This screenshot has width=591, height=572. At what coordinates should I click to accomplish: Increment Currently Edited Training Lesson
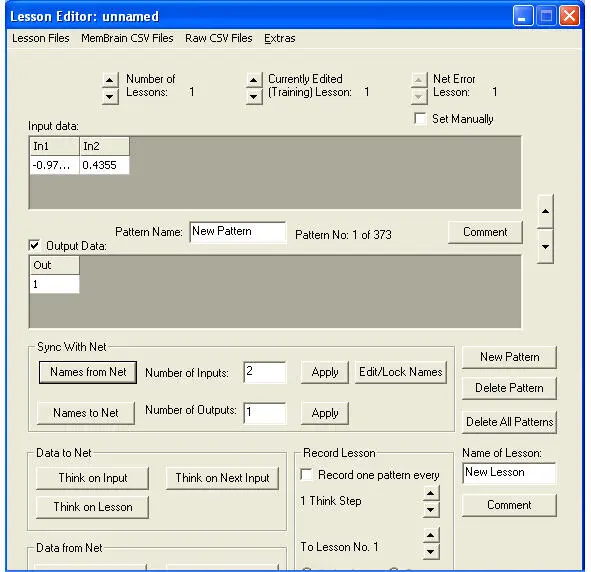pos(254,80)
